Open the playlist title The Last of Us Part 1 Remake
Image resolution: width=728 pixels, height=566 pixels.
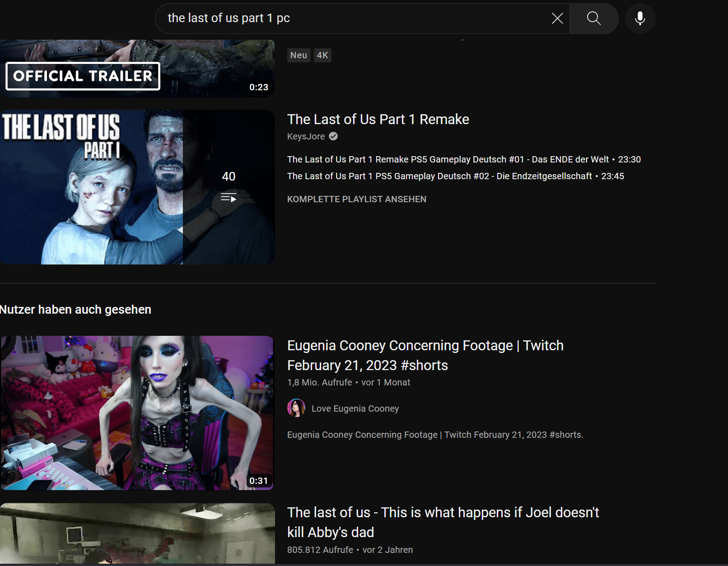[x=378, y=119]
